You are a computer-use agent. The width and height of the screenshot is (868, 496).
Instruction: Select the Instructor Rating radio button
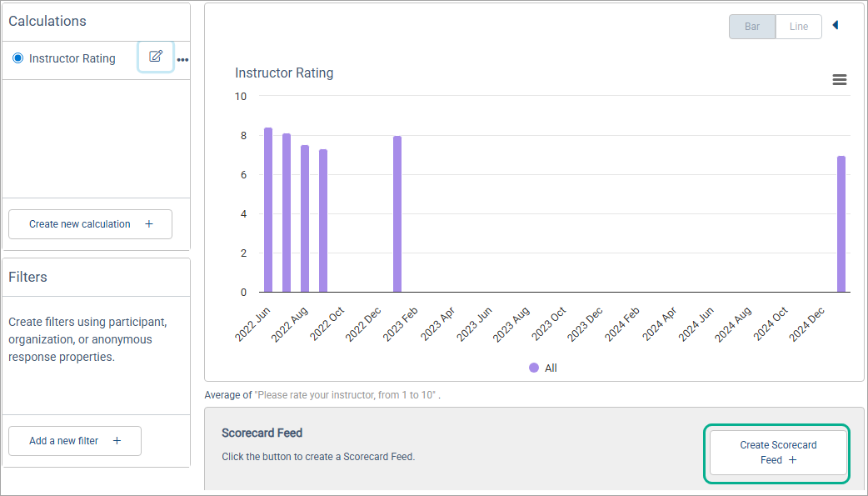[18, 58]
